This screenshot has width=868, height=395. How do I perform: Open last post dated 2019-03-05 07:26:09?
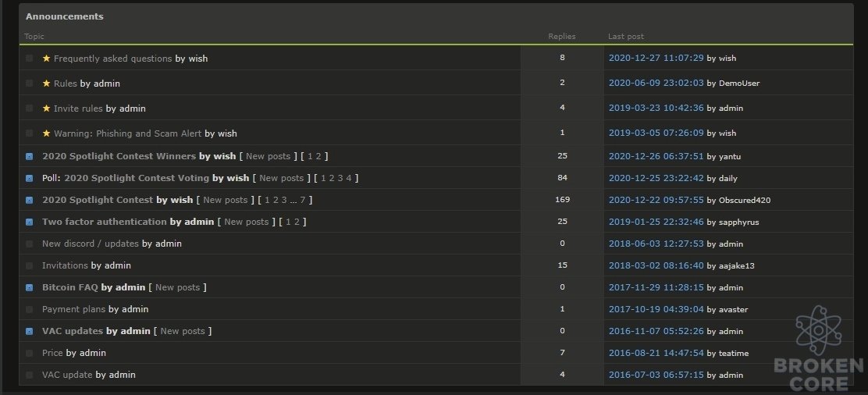(656, 133)
